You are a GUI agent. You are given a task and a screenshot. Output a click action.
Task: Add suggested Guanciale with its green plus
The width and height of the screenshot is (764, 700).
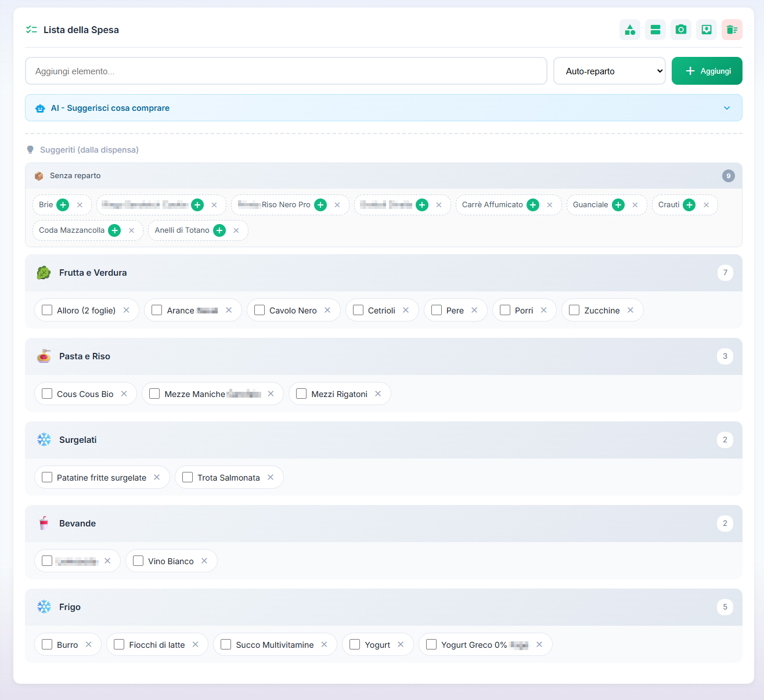[618, 205]
